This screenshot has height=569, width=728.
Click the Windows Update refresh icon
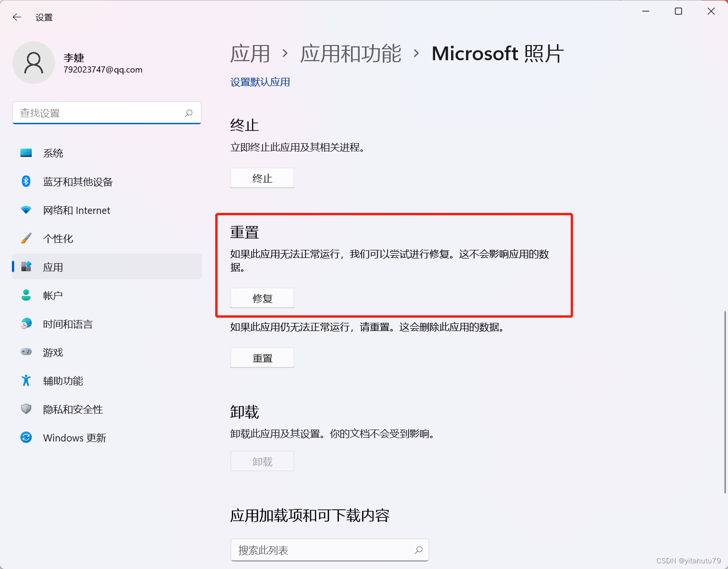[26, 437]
